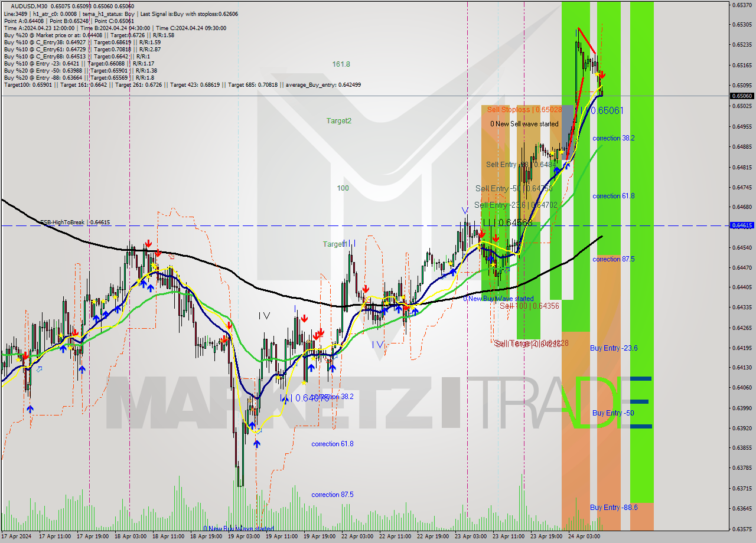Click the 0.65305 price axis label

[742, 25]
